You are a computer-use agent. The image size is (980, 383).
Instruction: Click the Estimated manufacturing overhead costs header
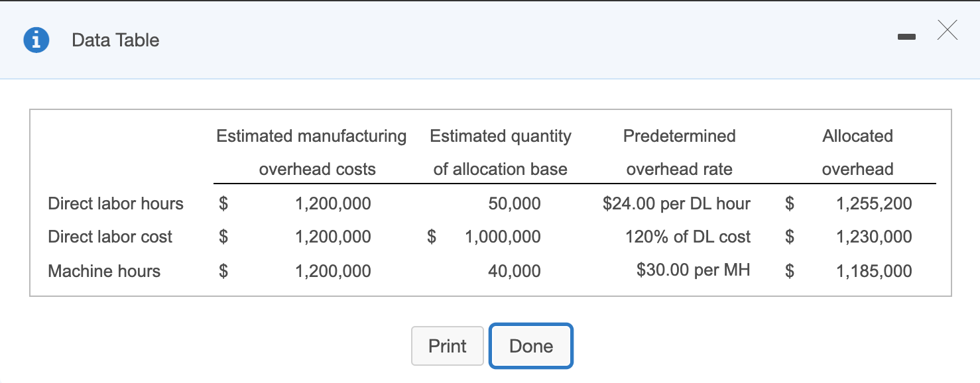pos(311,152)
